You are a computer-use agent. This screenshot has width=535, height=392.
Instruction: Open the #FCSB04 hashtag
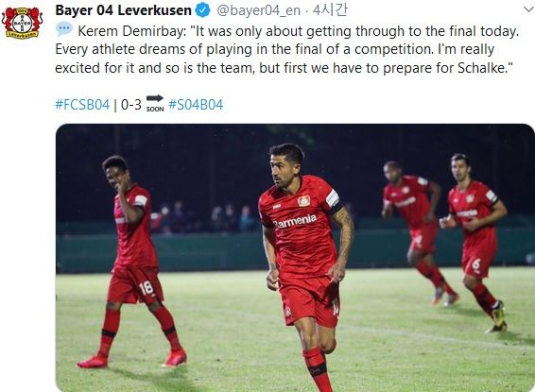82,105
